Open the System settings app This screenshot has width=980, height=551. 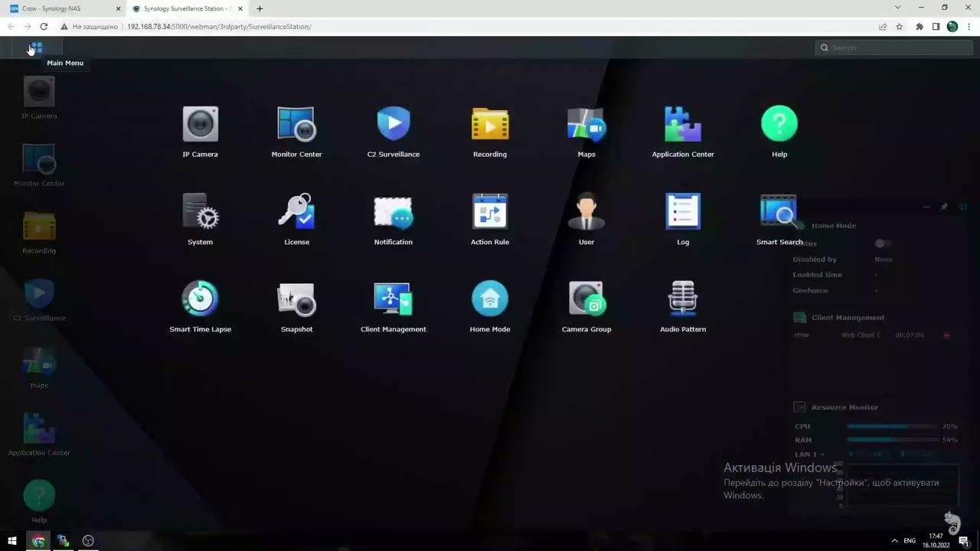[x=200, y=219]
